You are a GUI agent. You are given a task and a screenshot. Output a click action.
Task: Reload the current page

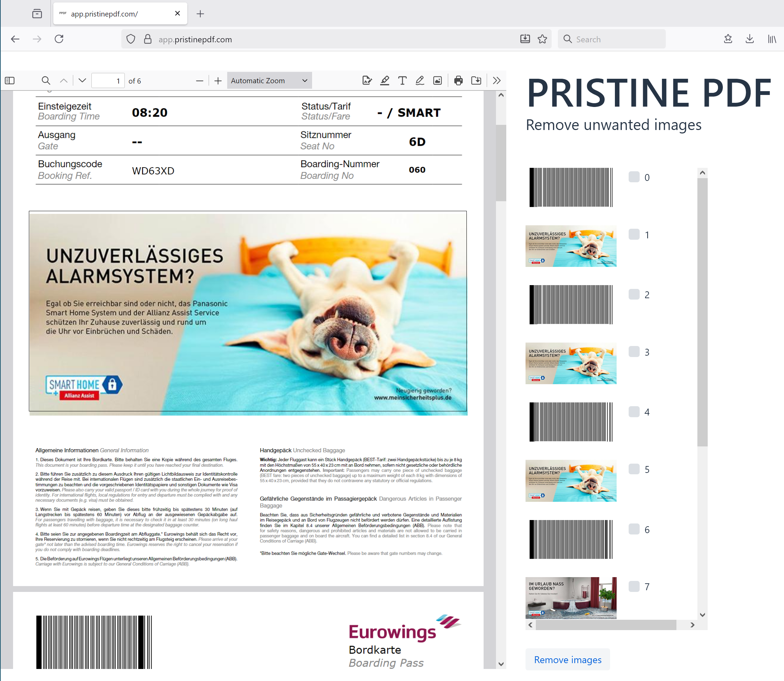click(x=59, y=39)
